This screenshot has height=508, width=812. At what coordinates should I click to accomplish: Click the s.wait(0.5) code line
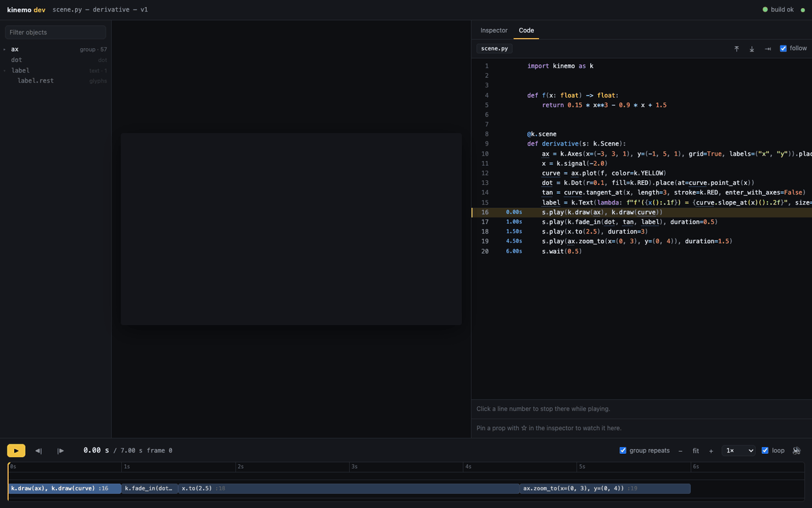[562, 251]
